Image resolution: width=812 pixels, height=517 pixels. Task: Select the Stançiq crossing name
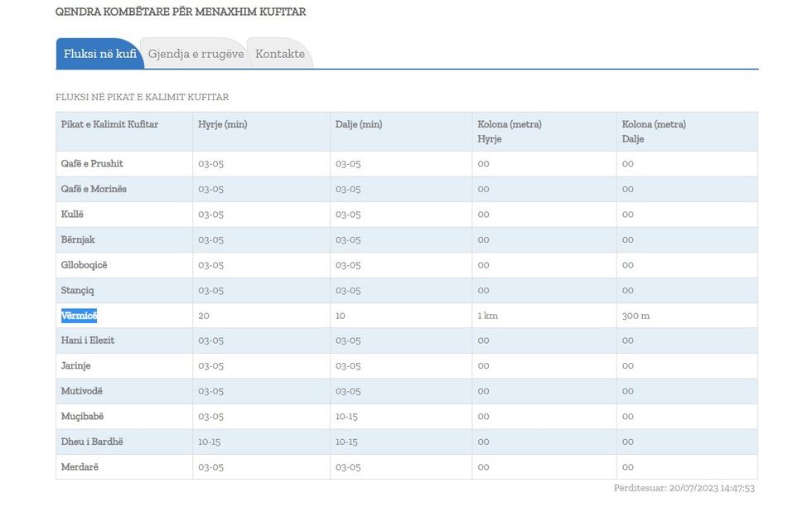(78, 291)
